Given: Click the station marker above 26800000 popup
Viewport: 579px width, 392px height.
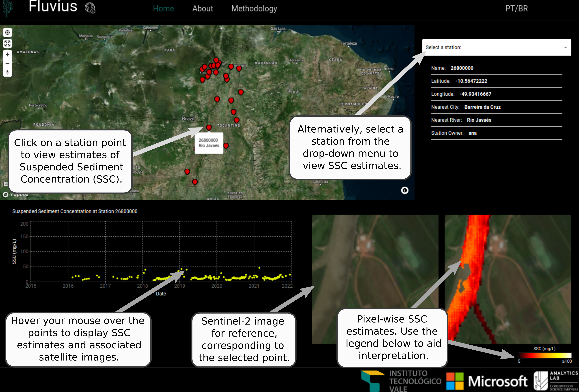Looking at the screenshot, I should [209, 127].
